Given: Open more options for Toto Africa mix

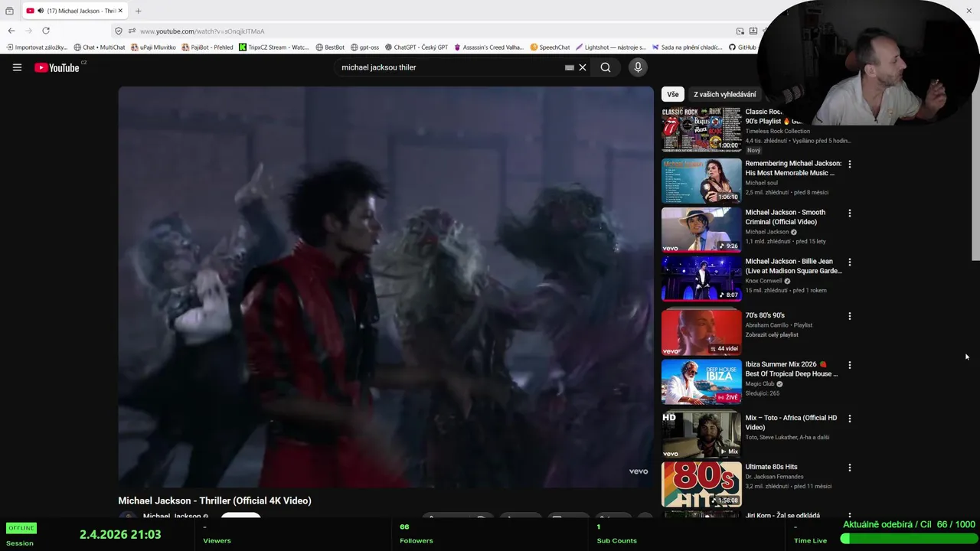Looking at the screenshot, I should point(849,419).
